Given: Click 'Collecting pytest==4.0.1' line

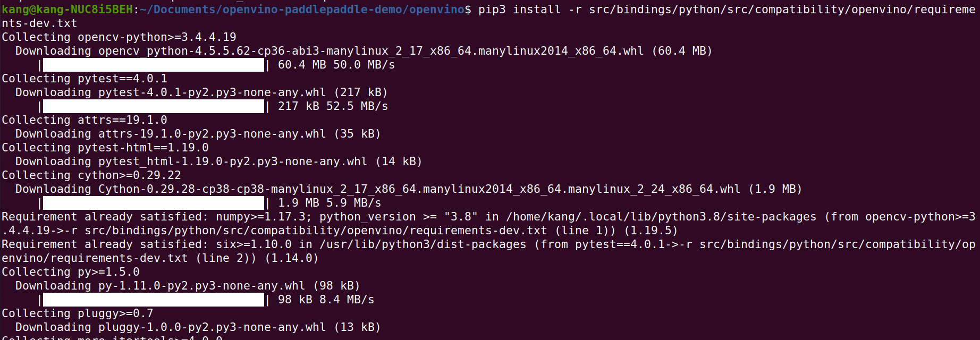Looking at the screenshot, I should [x=85, y=79].
